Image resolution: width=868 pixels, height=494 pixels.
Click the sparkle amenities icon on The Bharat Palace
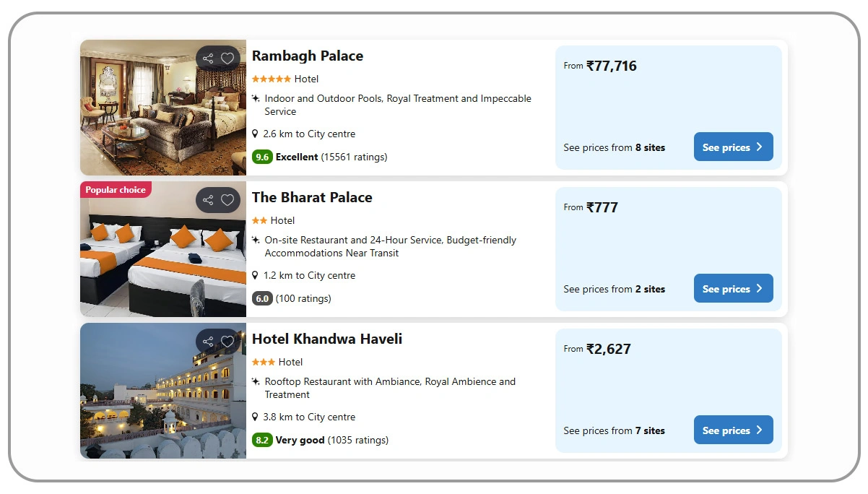256,239
